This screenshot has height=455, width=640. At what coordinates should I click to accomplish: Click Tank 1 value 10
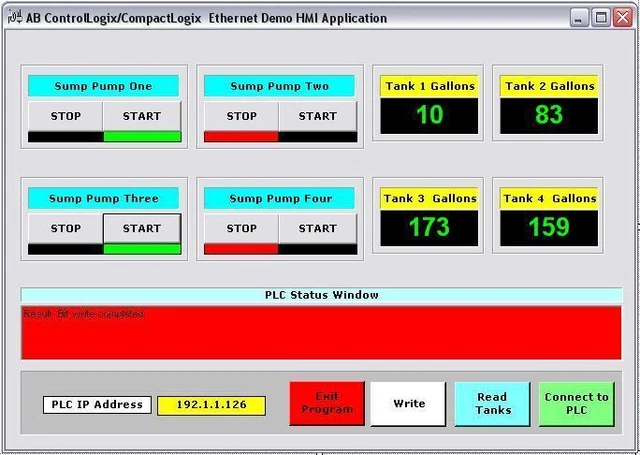pos(429,115)
